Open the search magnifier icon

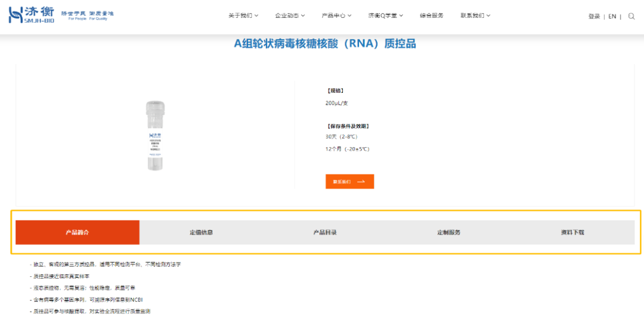click(631, 17)
